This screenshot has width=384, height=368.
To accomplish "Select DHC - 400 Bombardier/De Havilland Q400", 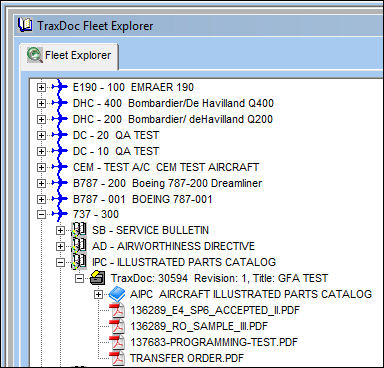I will pyautogui.click(x=173, y=103).
